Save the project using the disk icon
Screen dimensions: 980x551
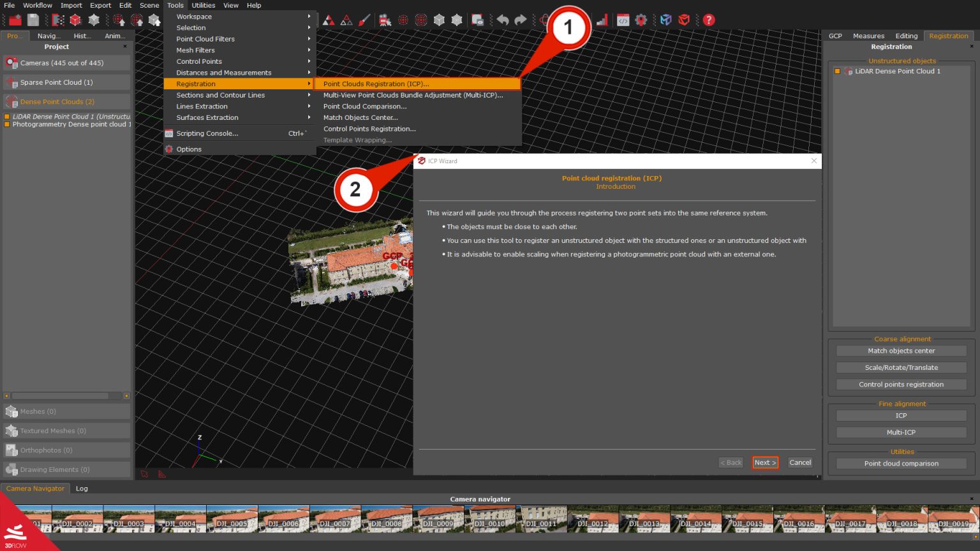[x=33, y=20]
